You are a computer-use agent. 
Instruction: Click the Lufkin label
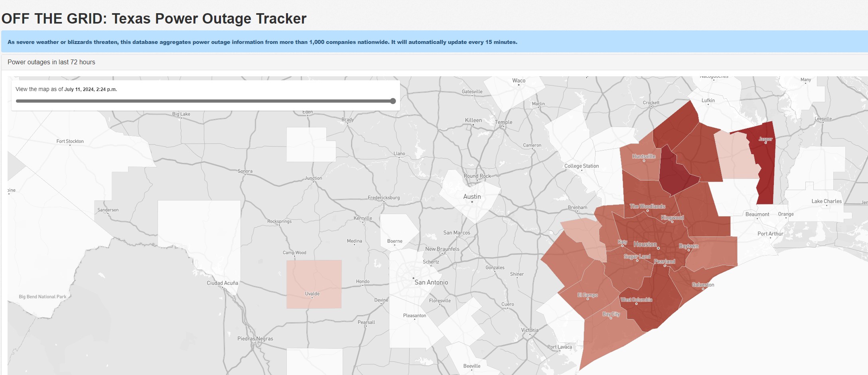[x=708, y=101]
